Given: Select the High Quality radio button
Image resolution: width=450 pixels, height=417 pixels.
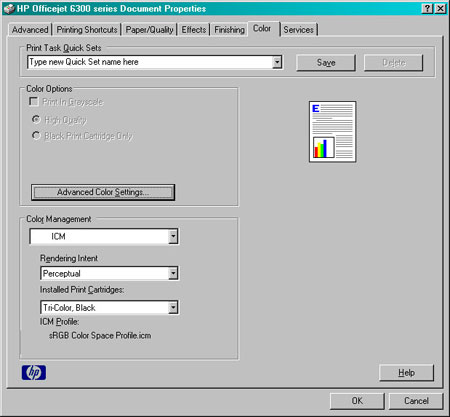Looking at the screenshot, I should pos(36,119).
